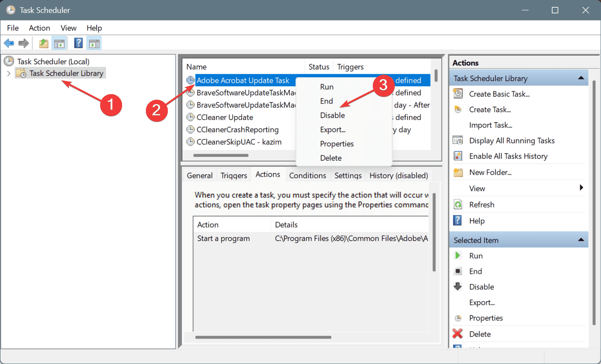601x364 pixels.
Task: Click the Forward arrow toolbar icon
Action: [24, 43]
